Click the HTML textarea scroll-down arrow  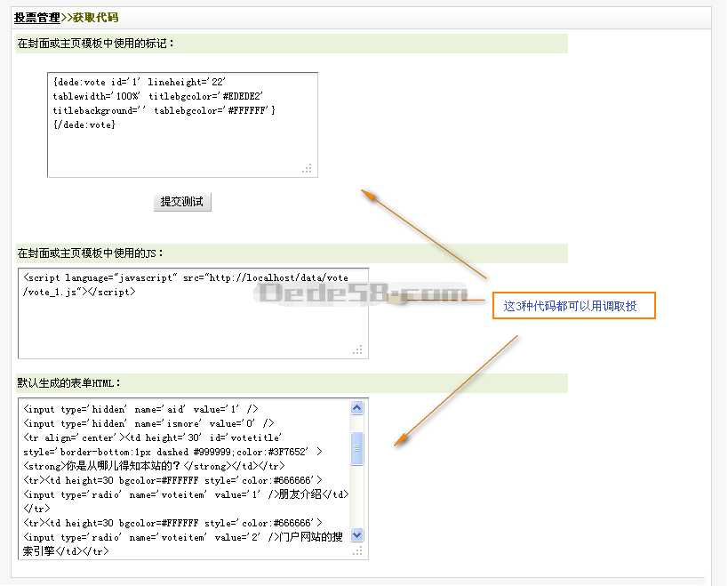(357, 535)
